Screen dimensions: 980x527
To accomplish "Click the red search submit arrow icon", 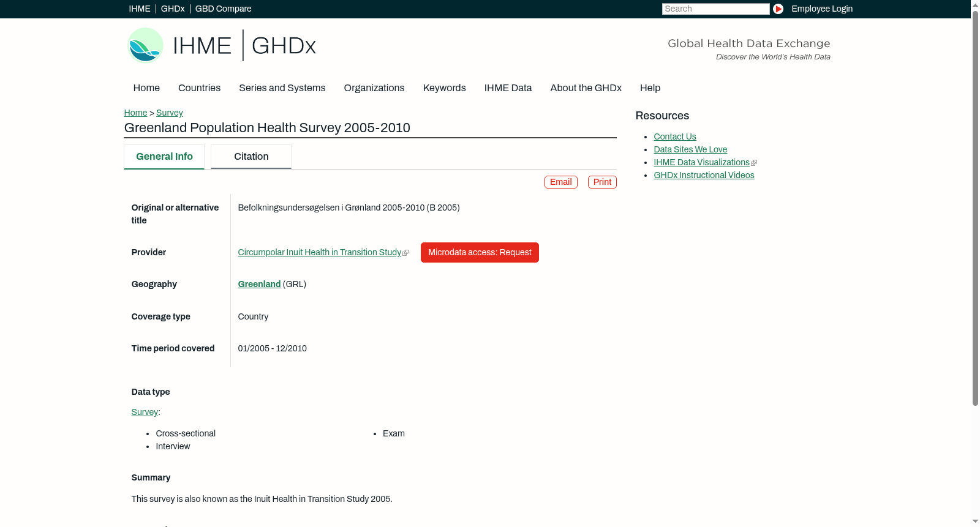I will (x=778, y=9).
